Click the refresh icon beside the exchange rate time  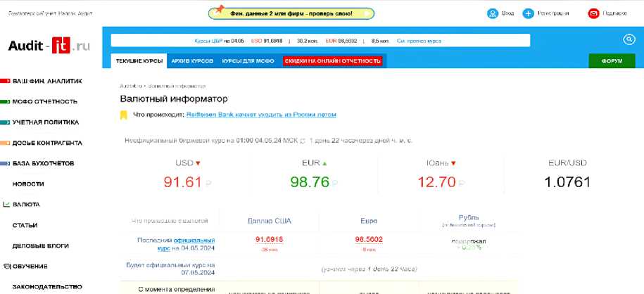[x=303, y=141]
